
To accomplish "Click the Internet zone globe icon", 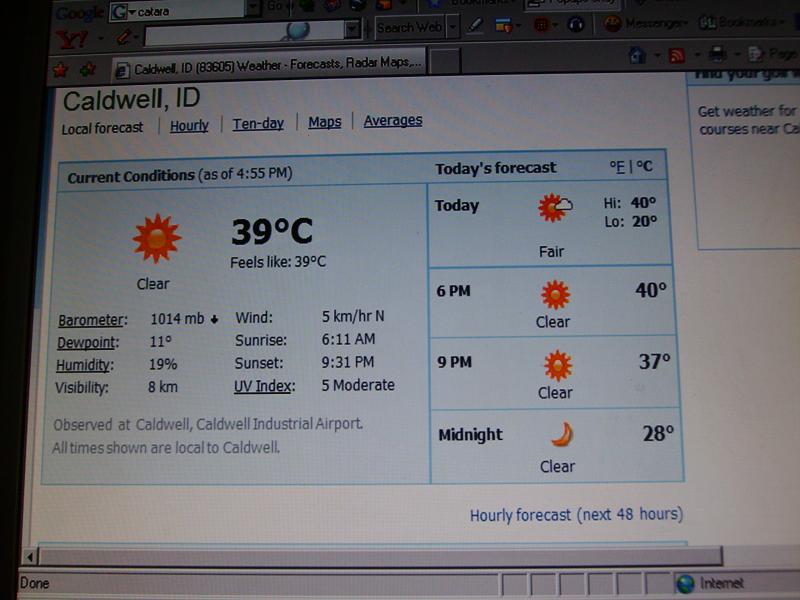I will (x=685, y=583).
